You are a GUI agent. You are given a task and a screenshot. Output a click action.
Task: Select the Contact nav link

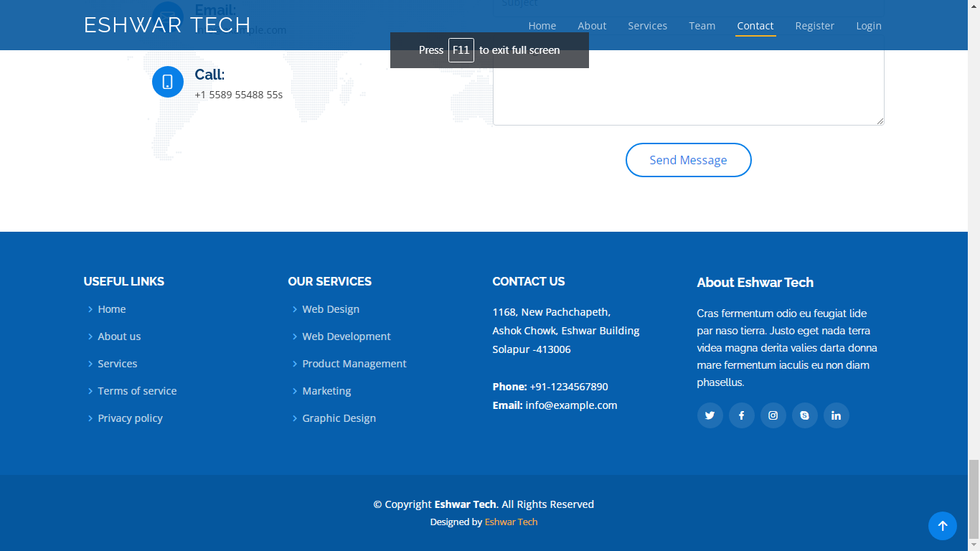(x=755, y=26)
